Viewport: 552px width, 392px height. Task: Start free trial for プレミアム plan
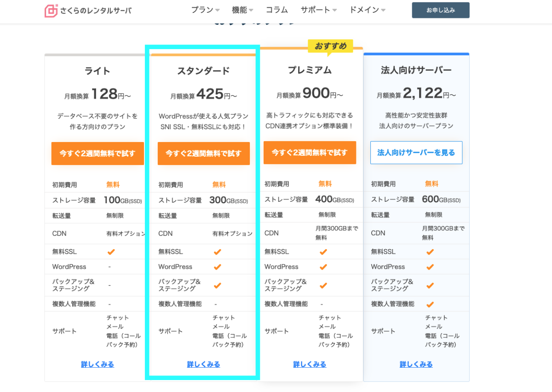point(310,153)
